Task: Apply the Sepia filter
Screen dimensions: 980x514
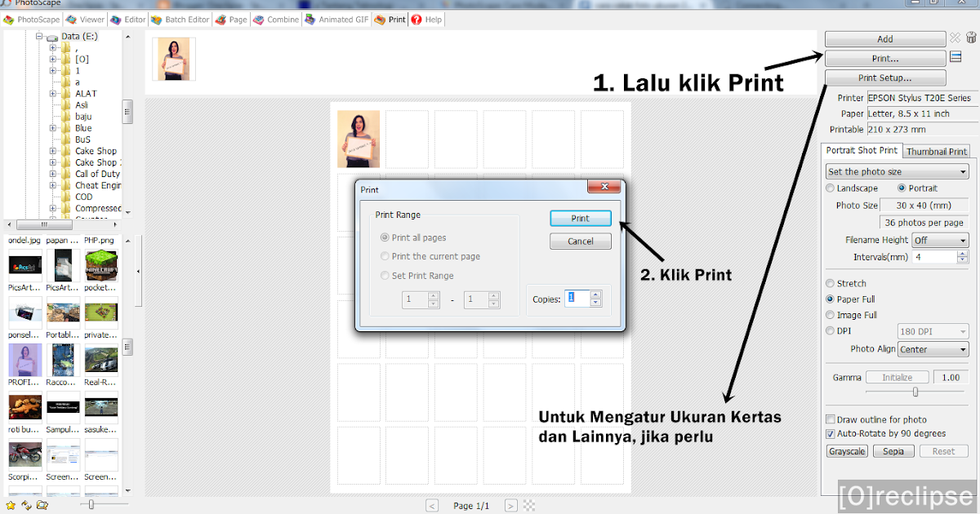Action: coord(893,451)
